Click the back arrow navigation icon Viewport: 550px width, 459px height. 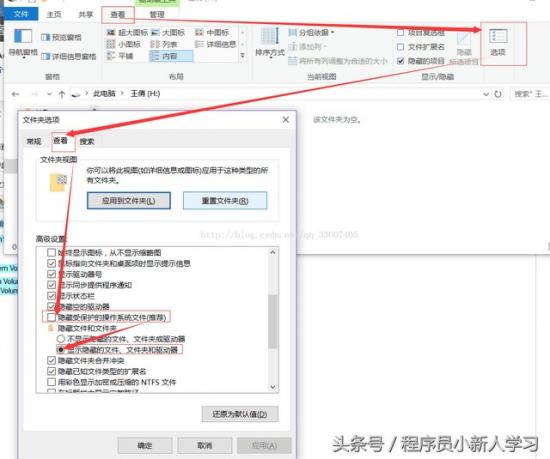pos(15,94)
